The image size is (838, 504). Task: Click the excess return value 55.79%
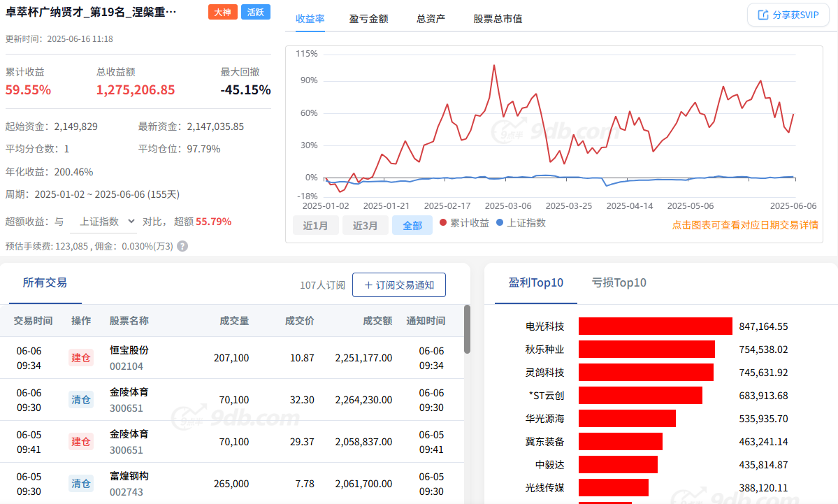click(x=213, y=222)
